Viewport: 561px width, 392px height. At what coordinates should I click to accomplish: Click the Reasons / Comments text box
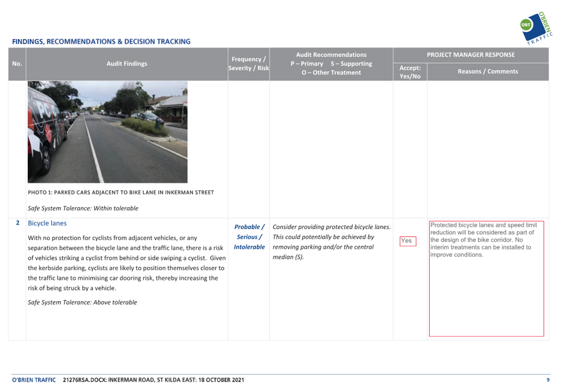click(x=486, y=278)
